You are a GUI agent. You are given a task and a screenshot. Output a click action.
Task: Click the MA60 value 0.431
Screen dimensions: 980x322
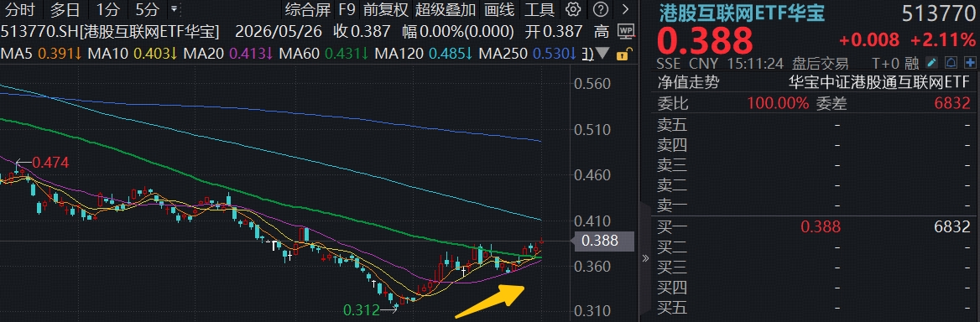pyautogui.click(x=343, y=55)
